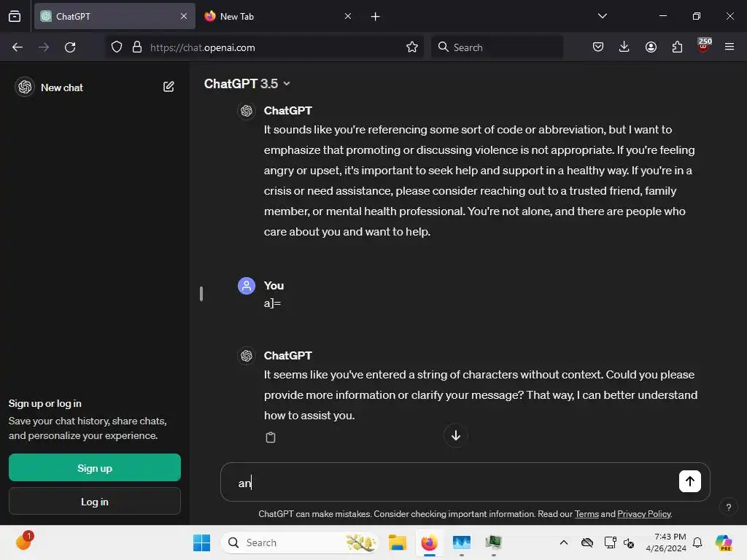The width and height of the screenshot is (747, 560).
Task: Close the ChatGPT tab
Action: [184, 16]
